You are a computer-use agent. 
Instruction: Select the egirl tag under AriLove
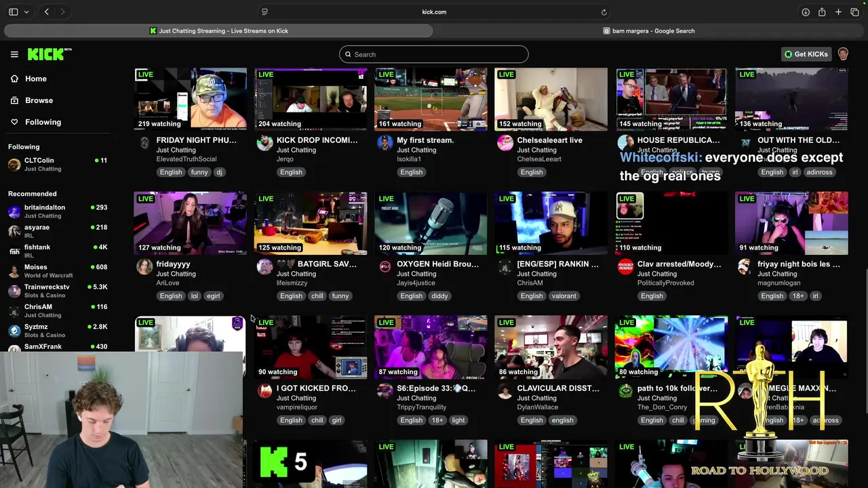click(x=214, y=296)
